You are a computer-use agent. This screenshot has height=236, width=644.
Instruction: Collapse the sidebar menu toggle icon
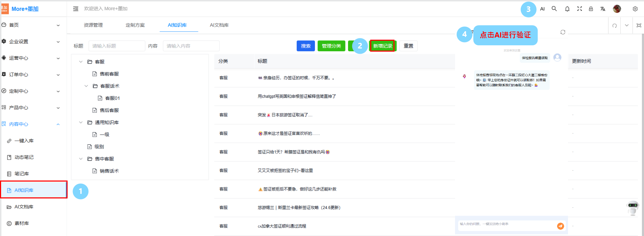[76, 9]
